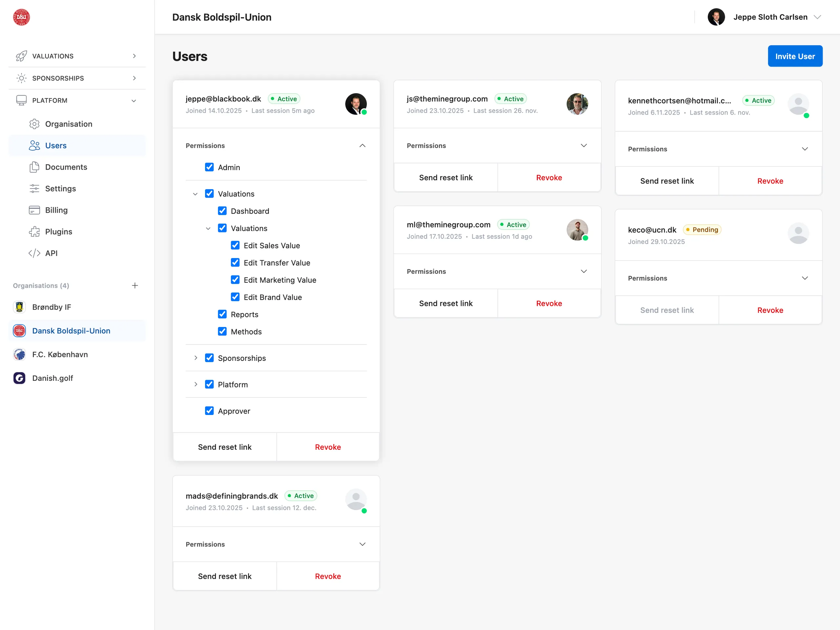Uncheck Edit Sales Value checkbox
This screenshot has width=840, height=630.
coord(235,246)
